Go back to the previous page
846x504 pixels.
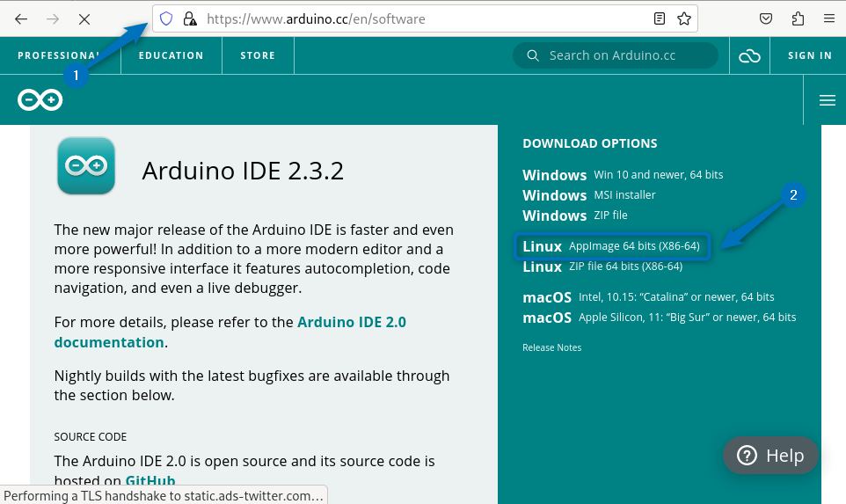click(x=21, y=19)
